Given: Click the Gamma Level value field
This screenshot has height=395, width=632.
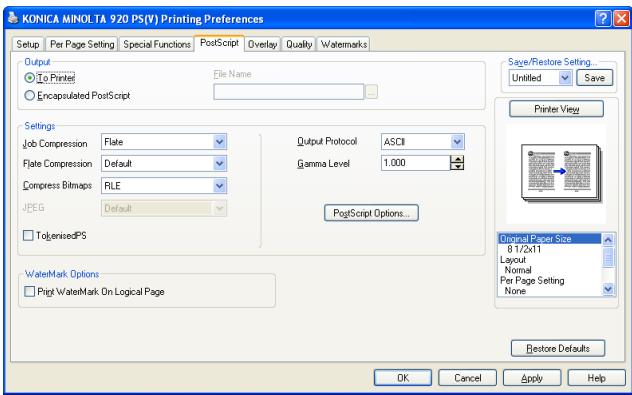Looking at the screenshot, I should [416, 163].
